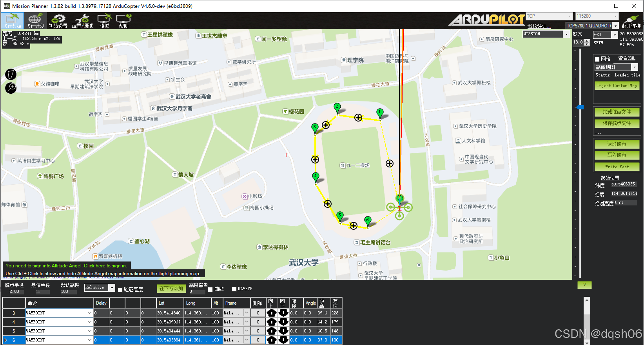
Task: Click the polygon draw tool on map
Action: click(x=11, y=74)
